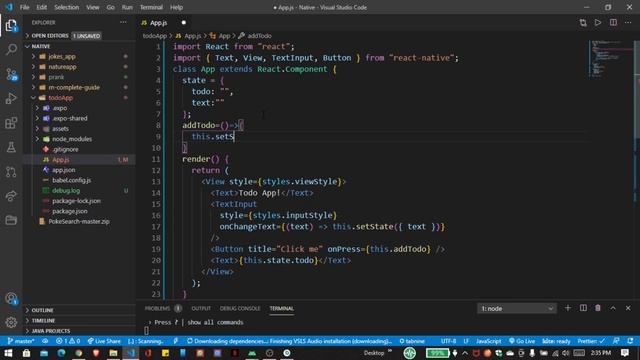Open the Test flask view
The height and width of the screenshot is (360, 640).
pyautogui.click(x=11, y=147)
